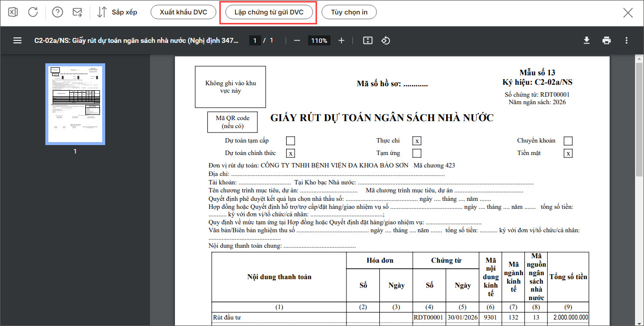This screenshot has width=644, height=326.
Task: Click the 30/01/2026 date cell
Action: tap(463, 317)
